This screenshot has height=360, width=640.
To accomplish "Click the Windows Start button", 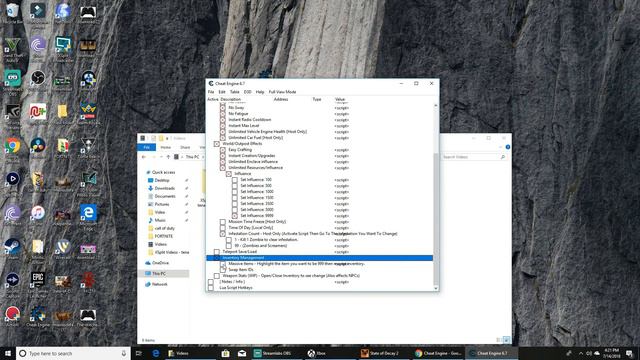I will click(8, 353).
